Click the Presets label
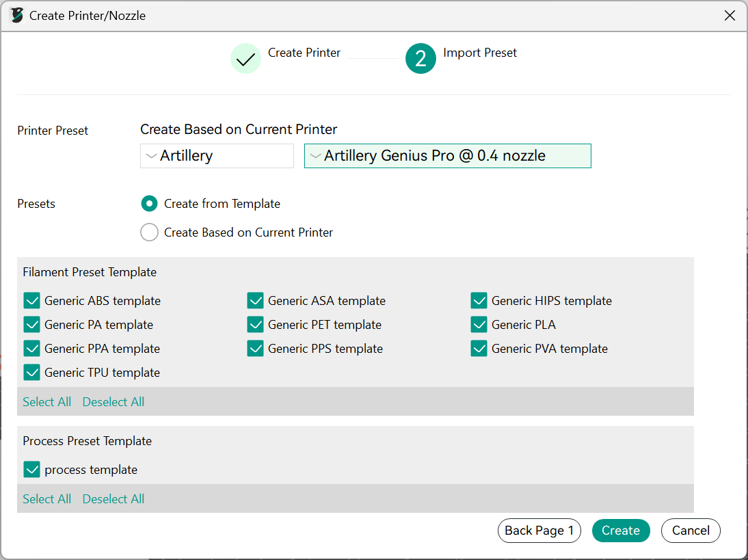Image resolution: width=748 pixels, height=560 pixels. tap(36, 204)
